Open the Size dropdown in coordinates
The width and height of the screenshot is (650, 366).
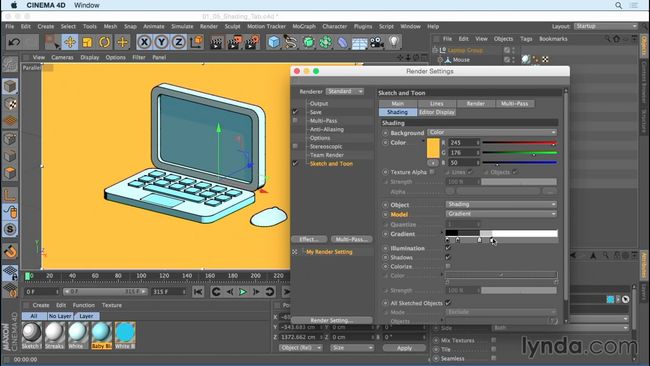pos(352,348)
